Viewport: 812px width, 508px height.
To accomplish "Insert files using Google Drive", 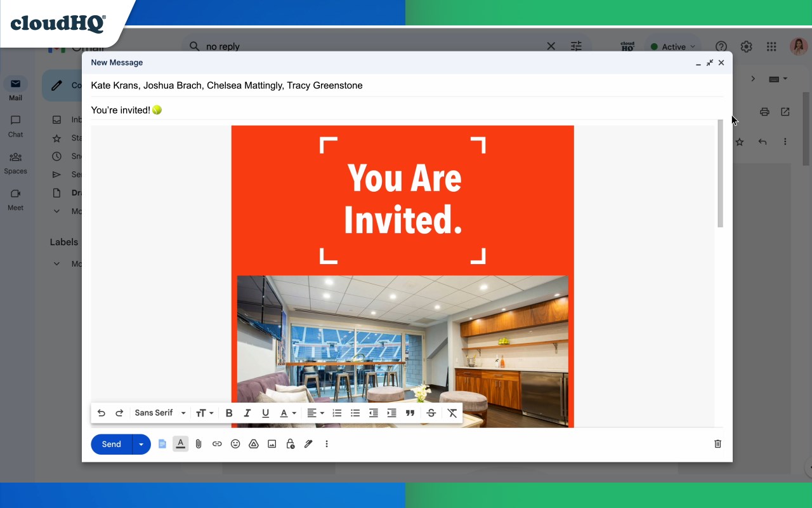I will click(254, 444).
